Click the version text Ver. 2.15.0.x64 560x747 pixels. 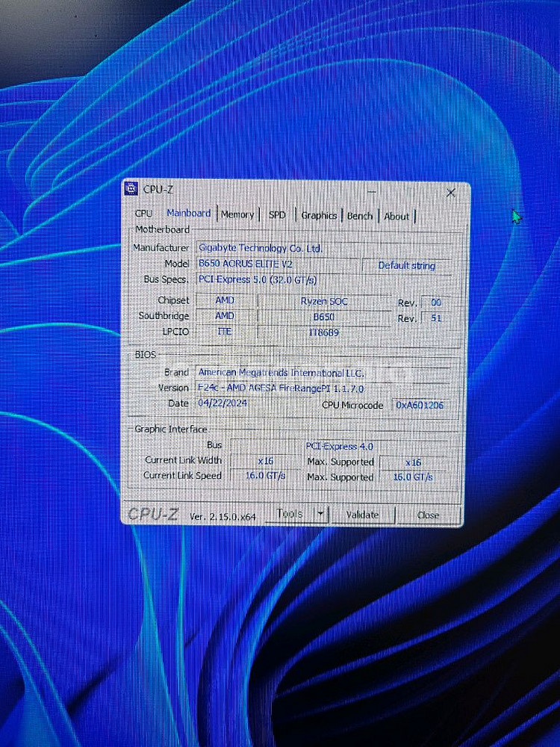(x=223, y=516)
